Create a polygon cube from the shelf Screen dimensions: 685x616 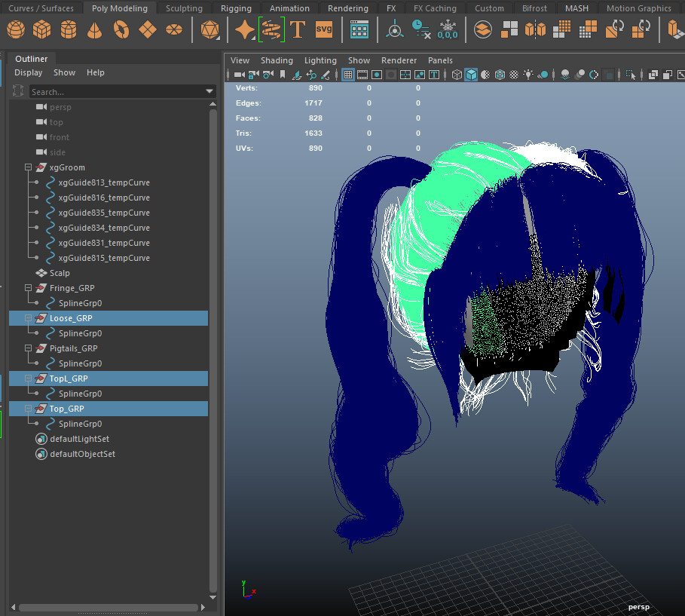pos(41,29)
